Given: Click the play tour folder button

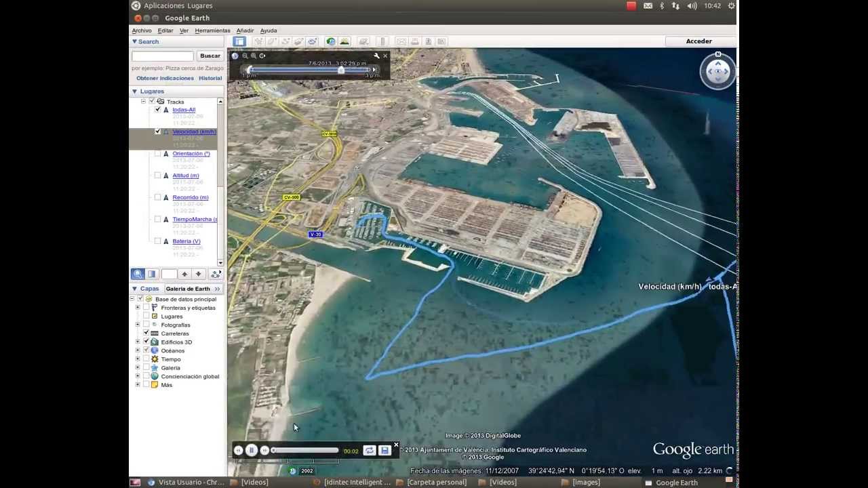Looking at the screenshot, I should tap(216, 274).
